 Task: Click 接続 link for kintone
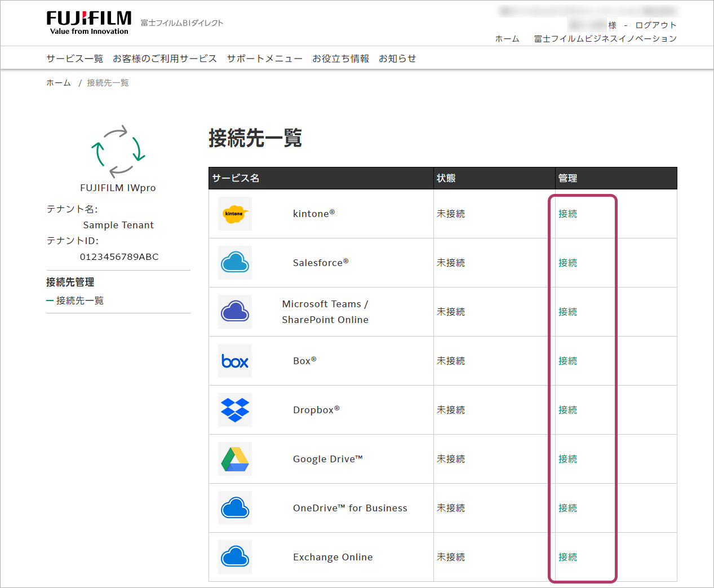567,214
